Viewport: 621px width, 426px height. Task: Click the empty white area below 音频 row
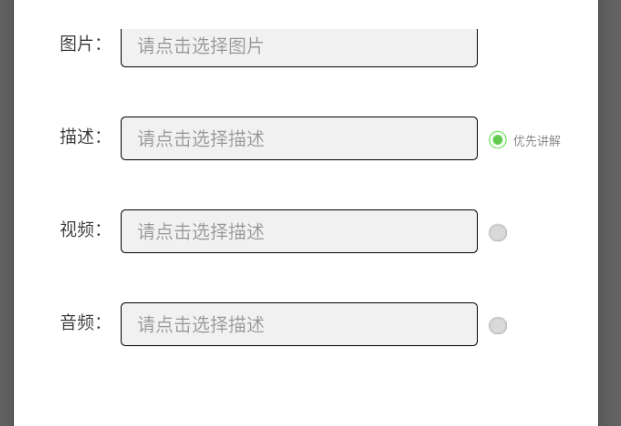pos(300,390)
